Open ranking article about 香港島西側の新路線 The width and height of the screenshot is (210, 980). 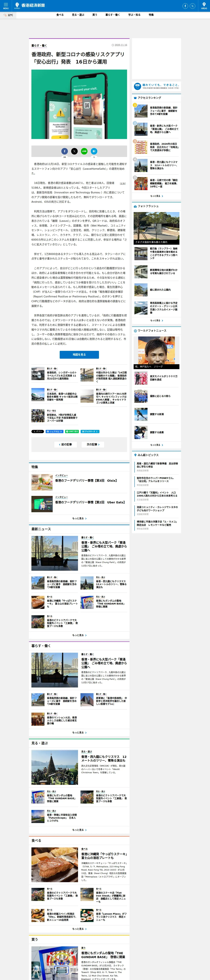click(164, 111)
